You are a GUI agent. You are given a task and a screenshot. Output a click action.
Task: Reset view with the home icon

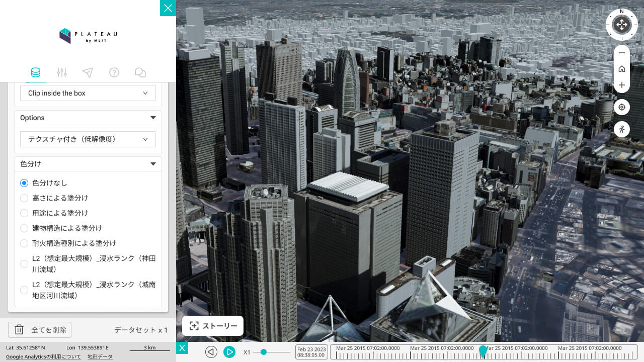622,69
